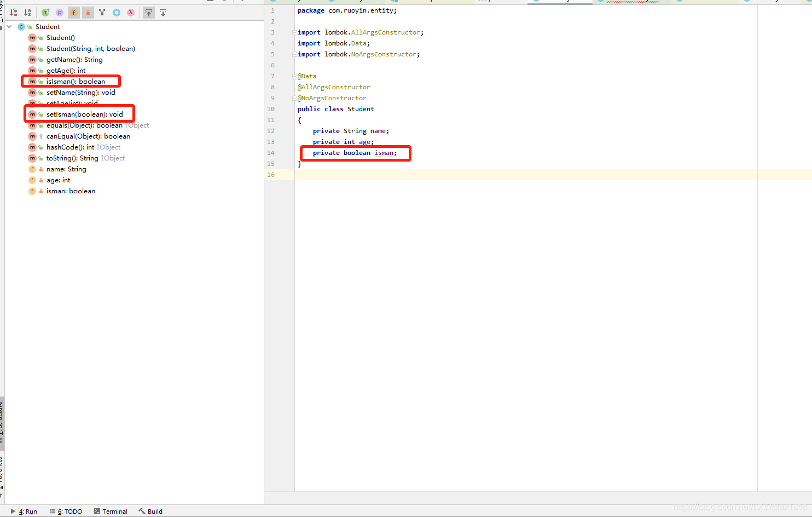Click the Terminal icon in bottom bar
Image resolution: width=812 pixels, height=517 pixels.
point(97,512)
